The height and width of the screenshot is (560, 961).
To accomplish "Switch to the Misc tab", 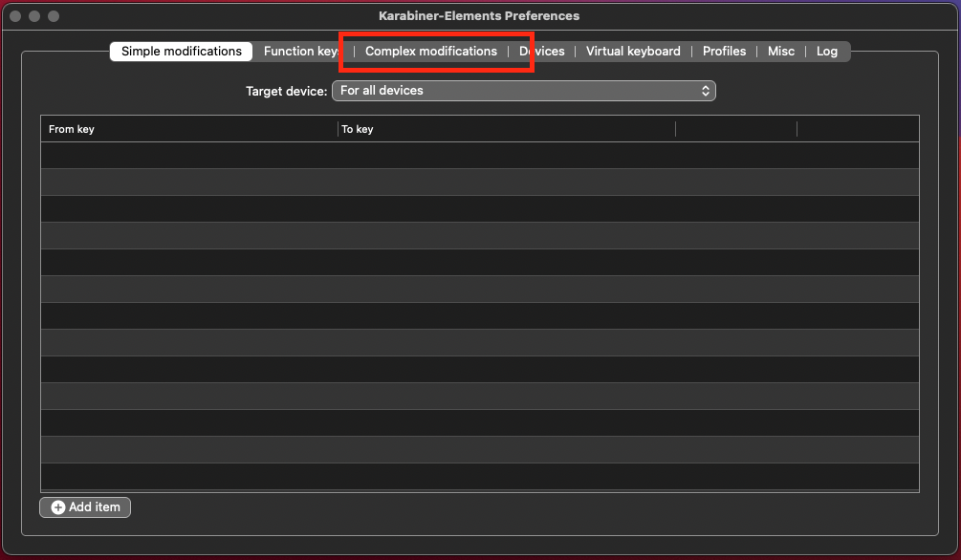I will (781, 52).
